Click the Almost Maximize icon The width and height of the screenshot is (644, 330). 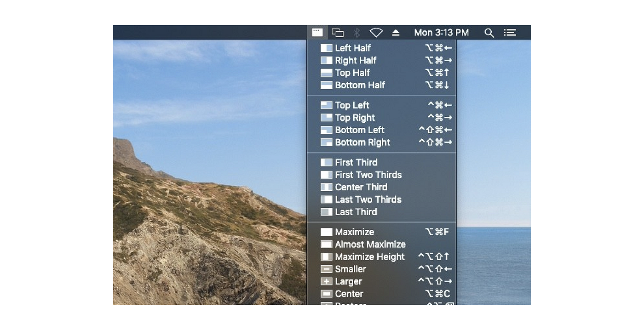coord(326,245)
